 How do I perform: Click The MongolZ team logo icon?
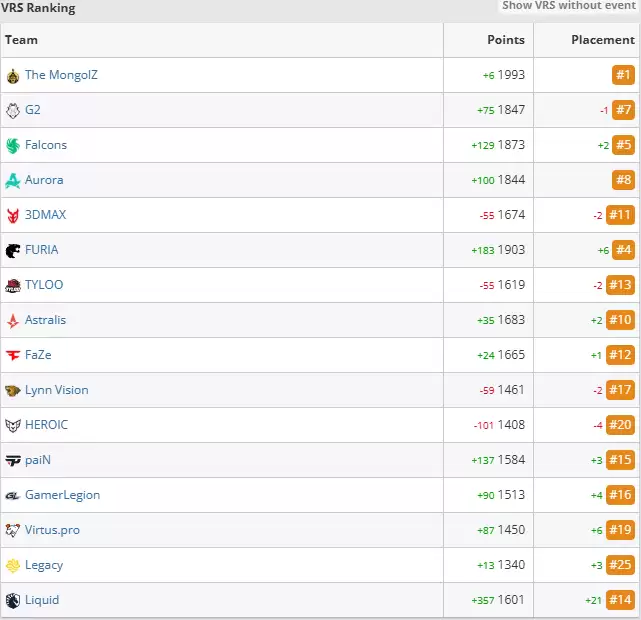click(12, 76)
